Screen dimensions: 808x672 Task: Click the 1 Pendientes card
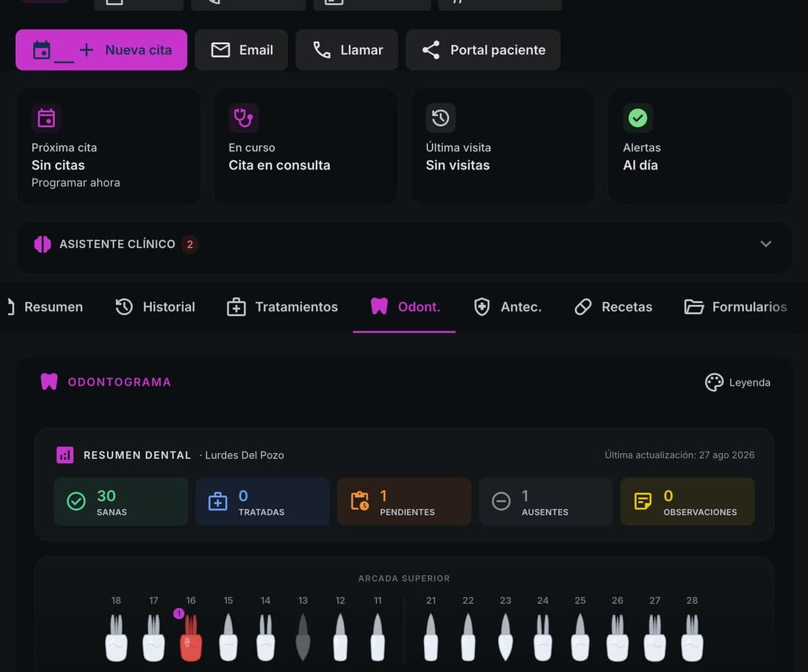(x=404, y=502)
